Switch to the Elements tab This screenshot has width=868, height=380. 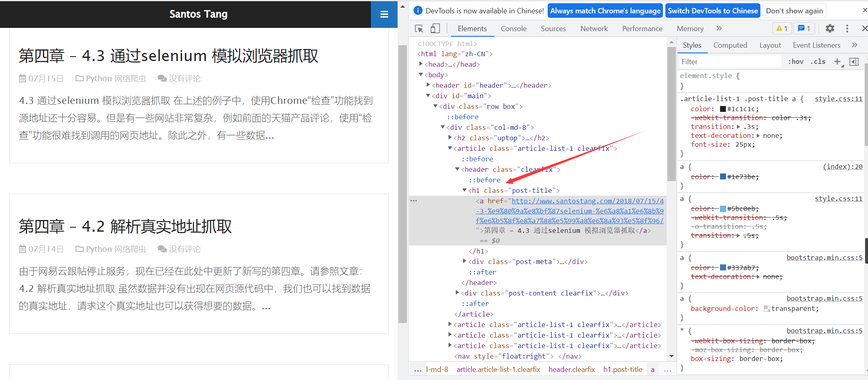[472, 29]
